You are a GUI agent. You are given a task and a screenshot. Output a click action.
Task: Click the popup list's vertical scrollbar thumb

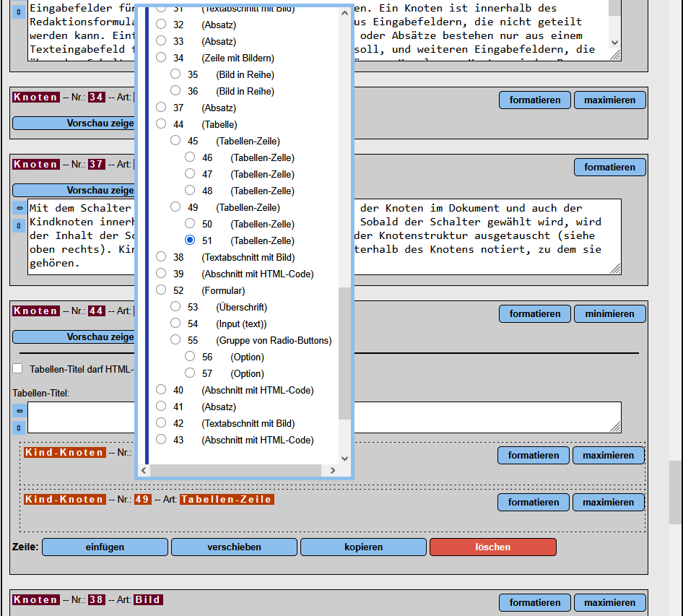(344, 352)
